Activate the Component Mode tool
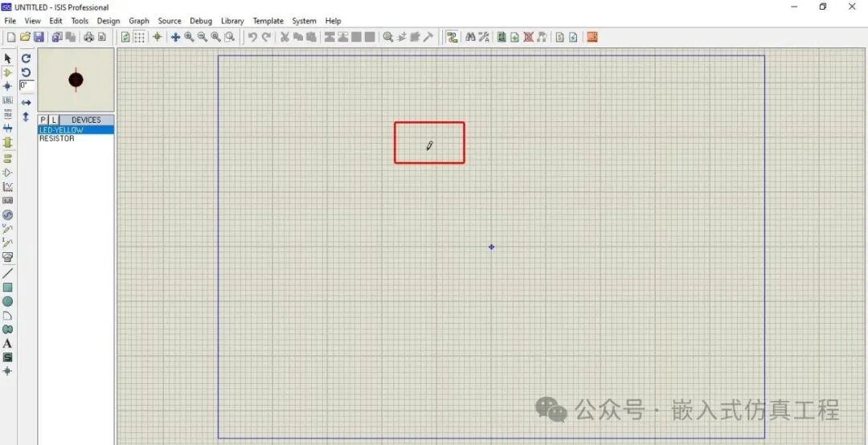 pyautogui.click(x=8, y=72)
